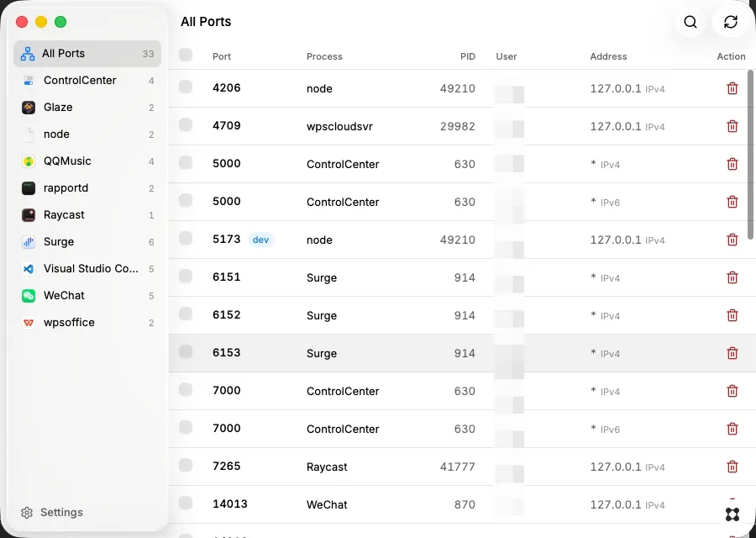Viewport: 756px width, 538px height.
Task: Click the vertical scrollbar thumb
Action: coord(750,155)
